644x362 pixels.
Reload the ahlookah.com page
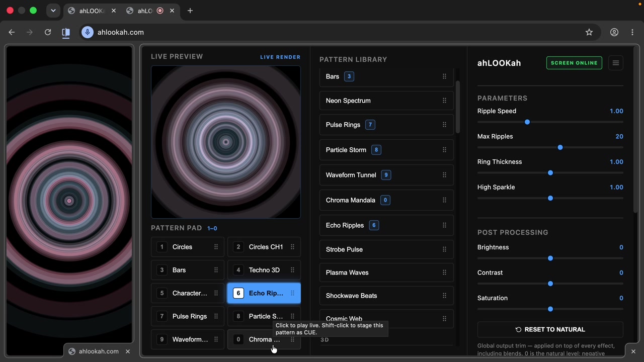48,32
